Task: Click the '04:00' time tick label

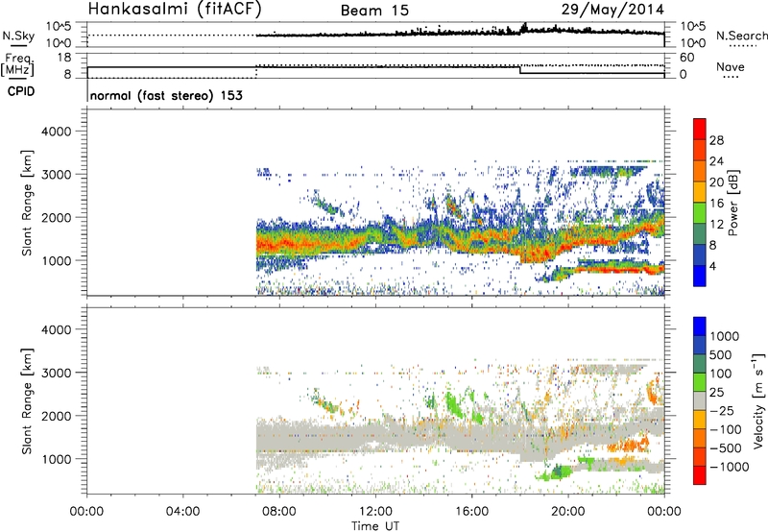Action: pyautogui.click(x=182, y=512)
